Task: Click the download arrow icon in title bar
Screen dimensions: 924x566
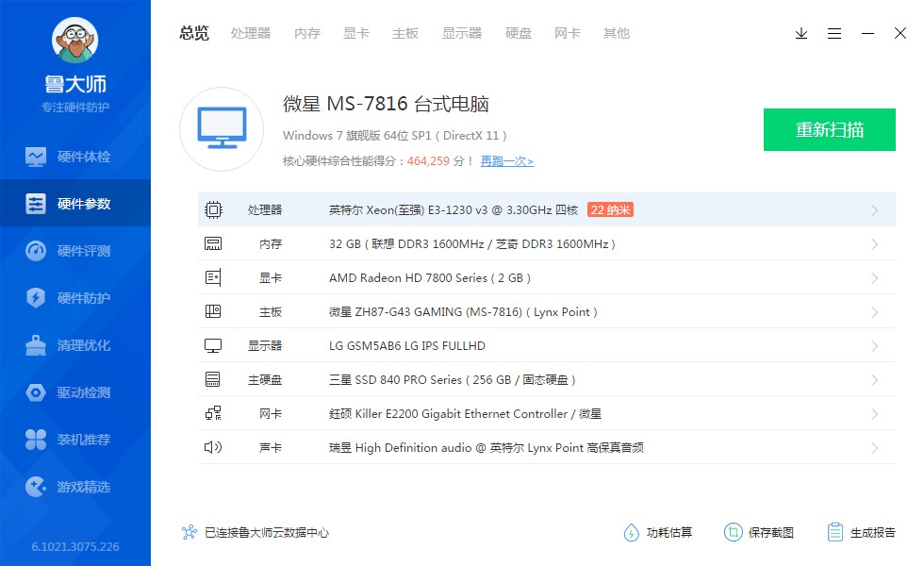Action: tap(800, 34)
